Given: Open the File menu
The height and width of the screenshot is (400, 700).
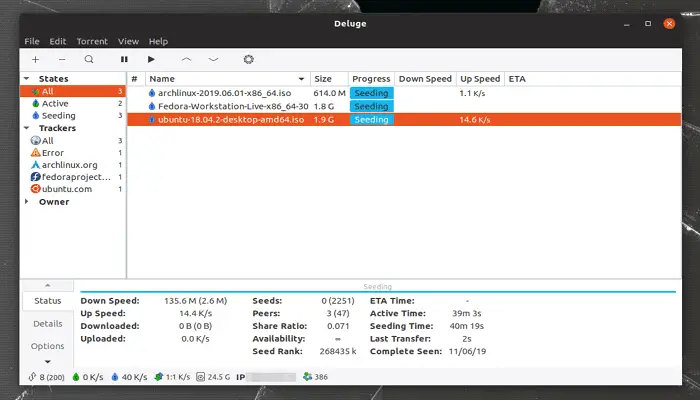Looking at the screenshot, I should (x=32, y=41).
